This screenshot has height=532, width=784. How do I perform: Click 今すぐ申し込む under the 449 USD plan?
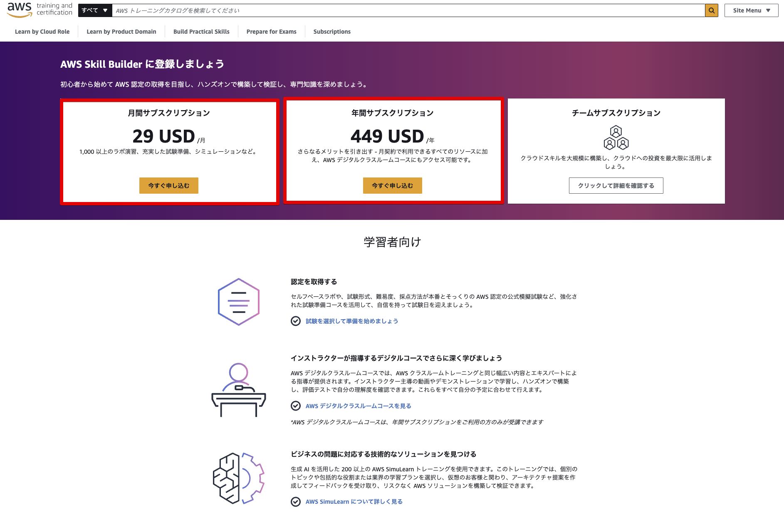coord(393,185)
